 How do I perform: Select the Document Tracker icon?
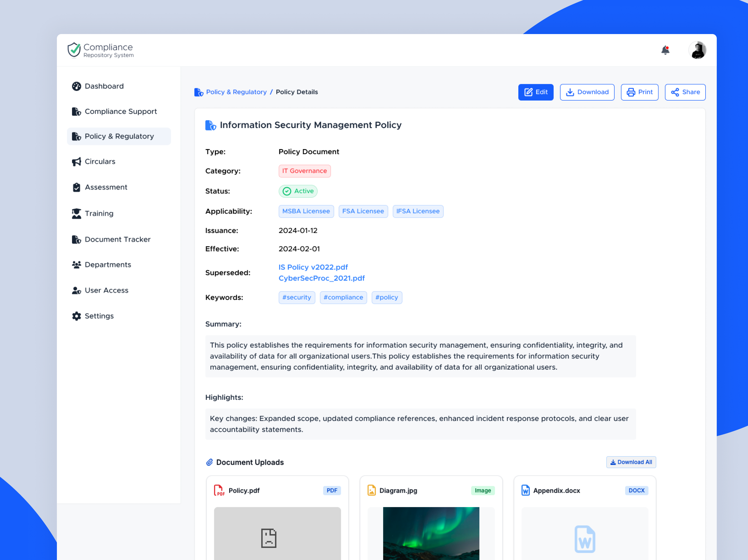[76, 239]
